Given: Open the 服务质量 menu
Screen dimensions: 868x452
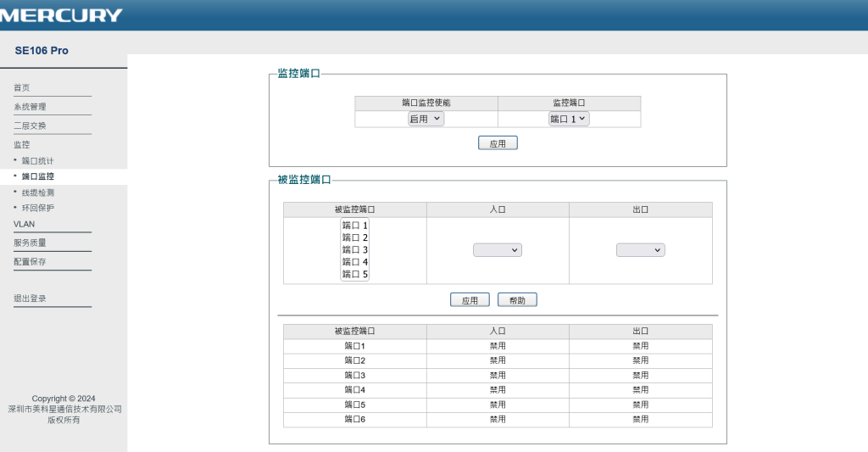Looking at the screenshot, I should click(30, 243).
